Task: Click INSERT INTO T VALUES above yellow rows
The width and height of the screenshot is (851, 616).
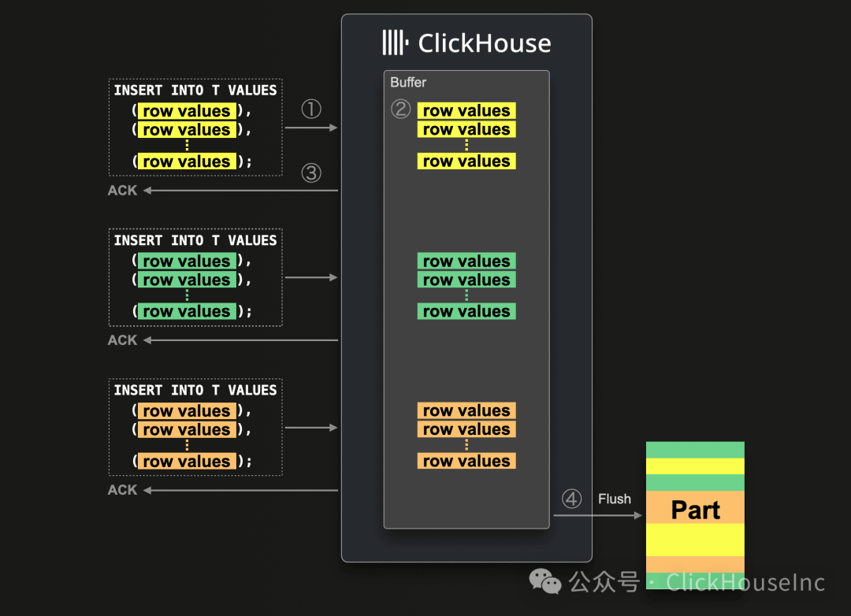Action: click(x=195, y=90)
